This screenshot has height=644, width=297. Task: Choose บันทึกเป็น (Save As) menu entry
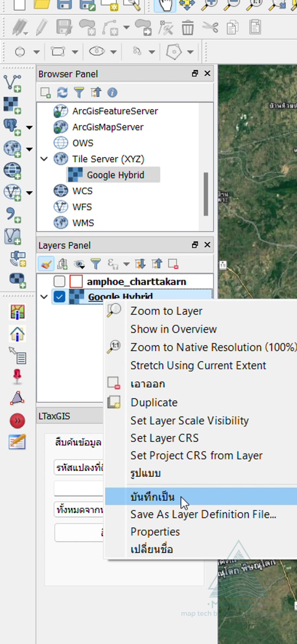pyautogui.click(x=201, y=496)
